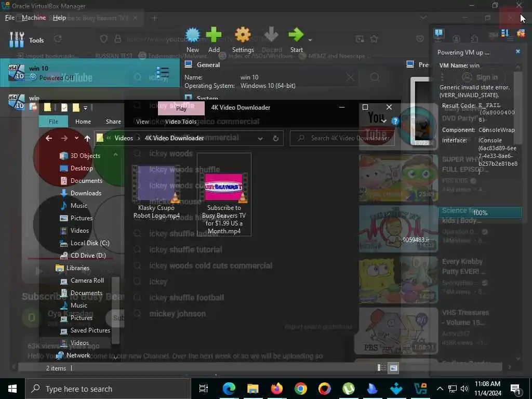
Task: Go forward in File Explorer
Action: coord(64,138)
